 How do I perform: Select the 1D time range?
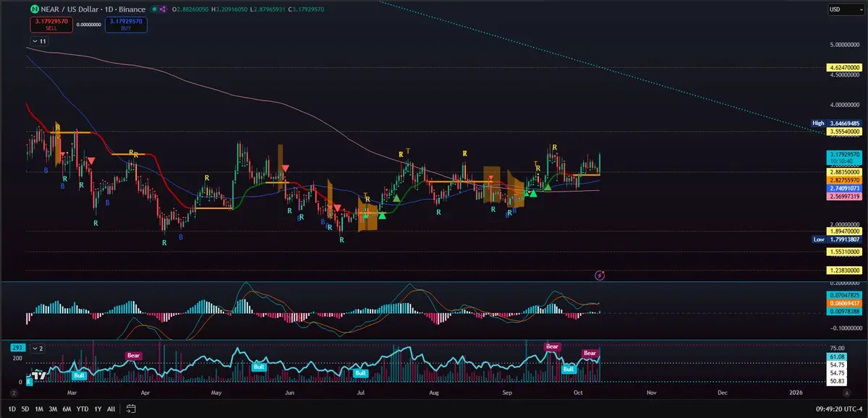[x=13, y=409]
